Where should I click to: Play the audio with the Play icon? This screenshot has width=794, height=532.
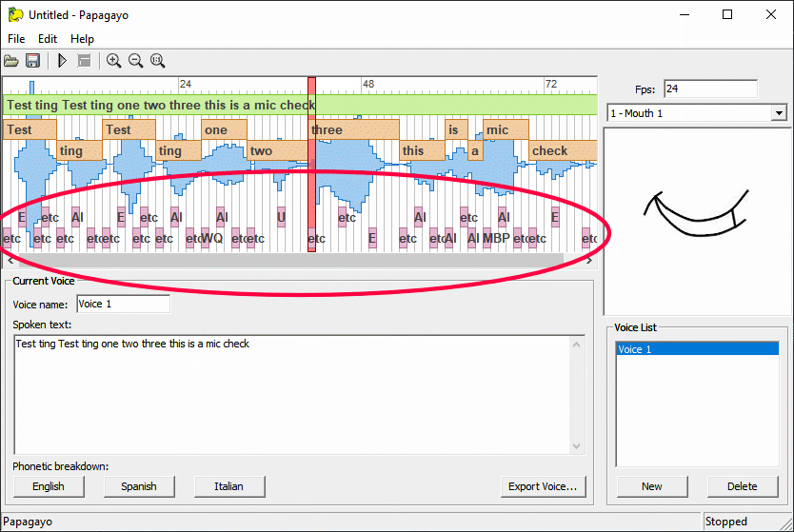pos(62,61)
